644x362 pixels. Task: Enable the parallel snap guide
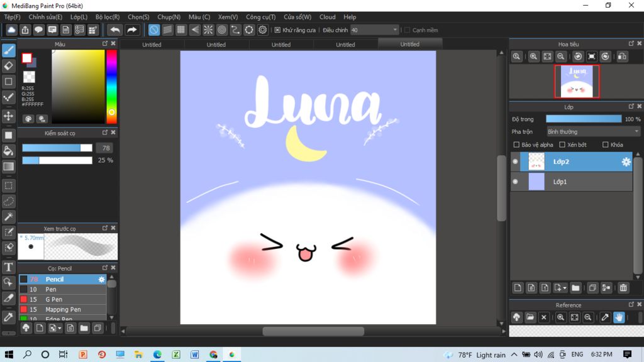coord(167,30)
